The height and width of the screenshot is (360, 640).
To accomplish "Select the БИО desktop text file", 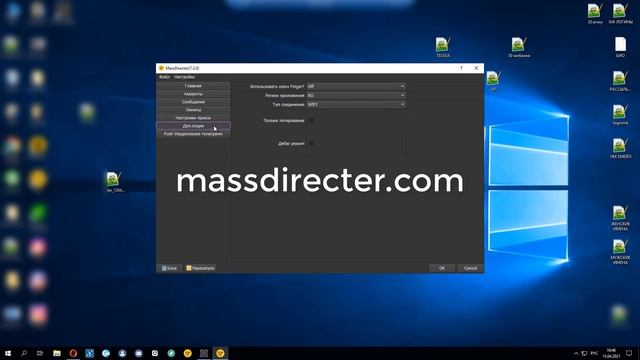I will point(620,47).
